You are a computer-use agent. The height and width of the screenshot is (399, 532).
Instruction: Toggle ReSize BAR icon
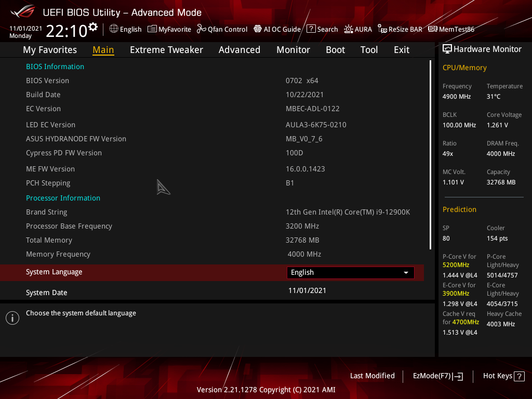point(382,29)
